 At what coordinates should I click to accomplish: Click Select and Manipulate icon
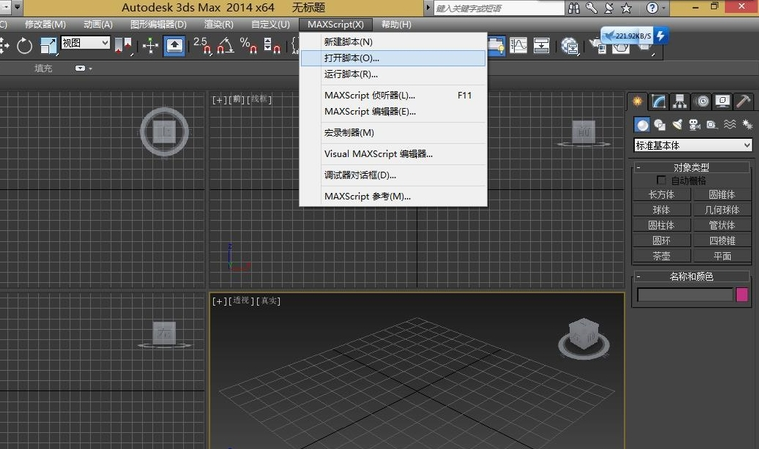[151, 46]
